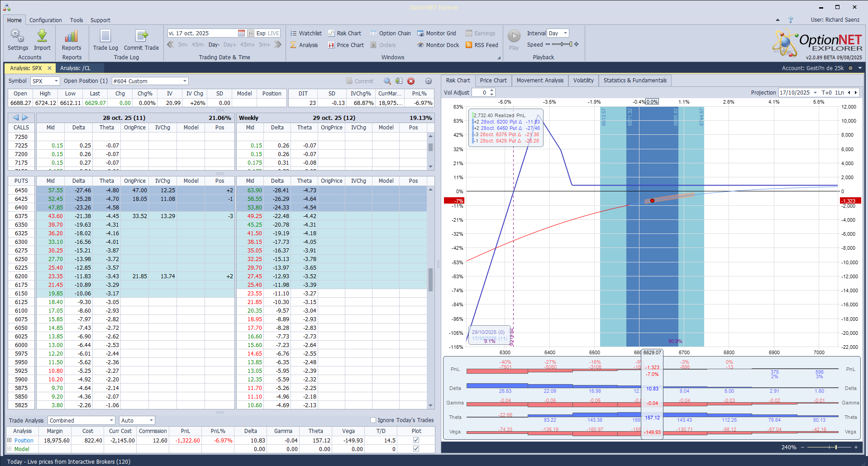
Task: Click the Day+ step forward button
Action: [230, 45]
